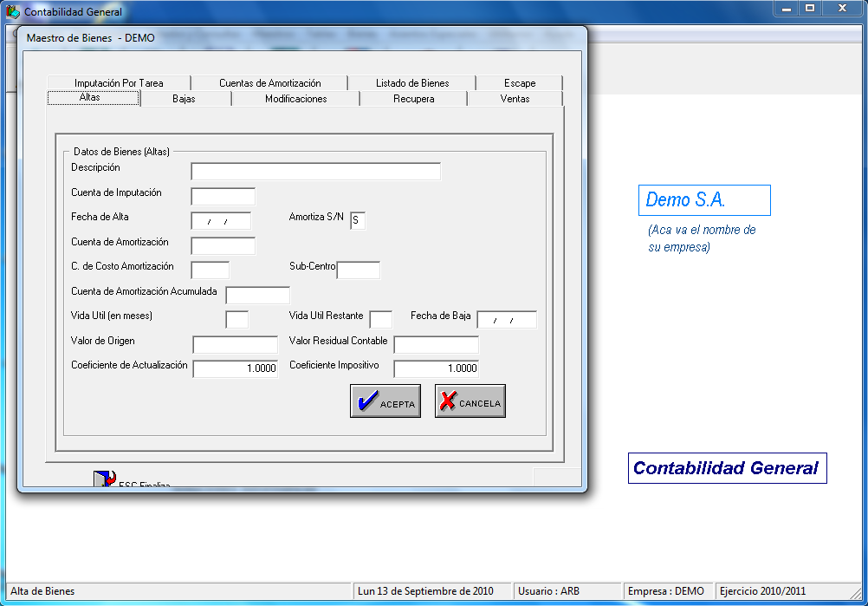Open the Bajas tab

click(x=184, y=99)
